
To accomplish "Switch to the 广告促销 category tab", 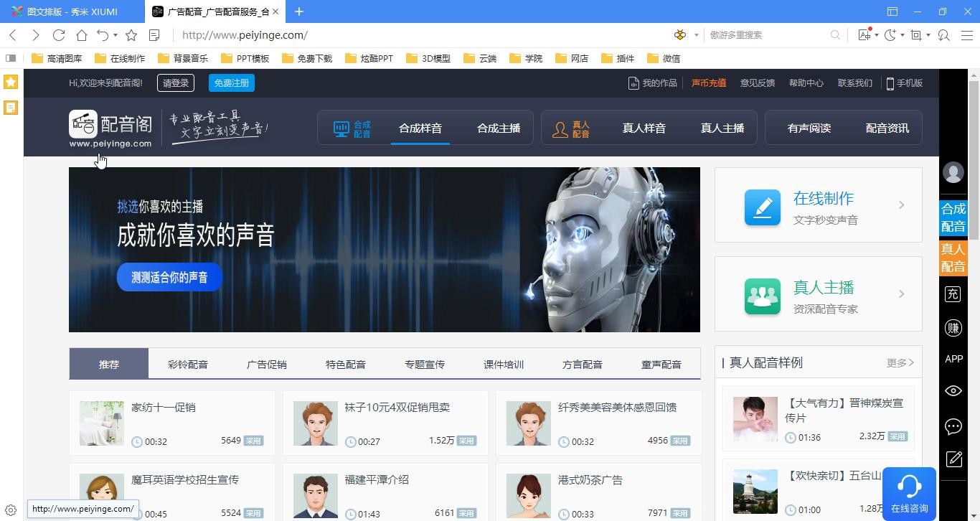I will click(x=266, y=365).
